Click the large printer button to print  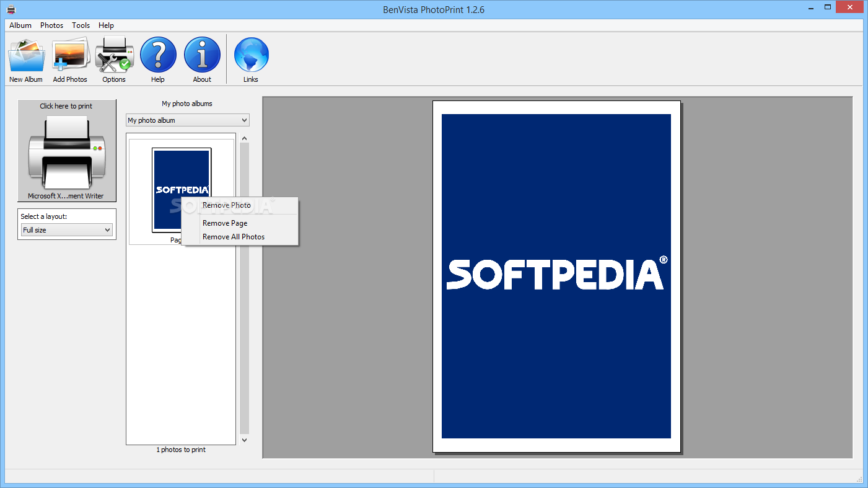(67, 151)
